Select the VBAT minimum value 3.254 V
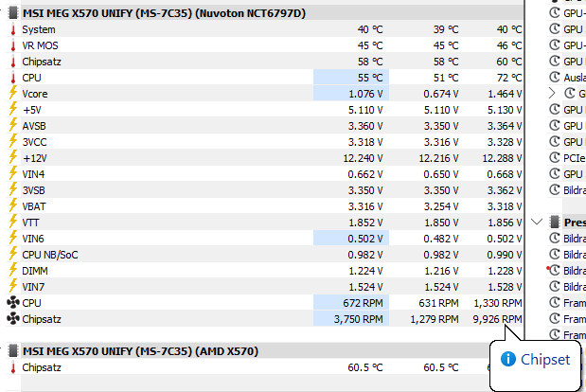Viewport: 586px width, 392px height. (x=441, y=206)
